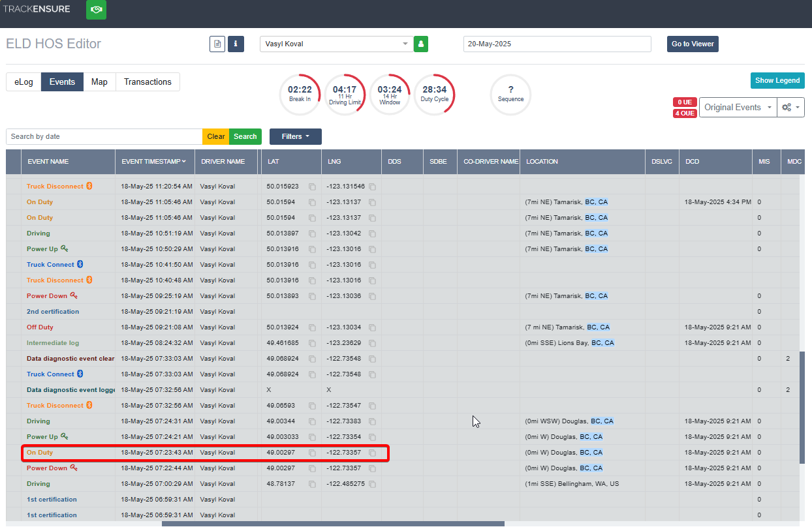Open the Original Events dropdown
Viewport: 812px width, 527px height.
tap(738, 107)
